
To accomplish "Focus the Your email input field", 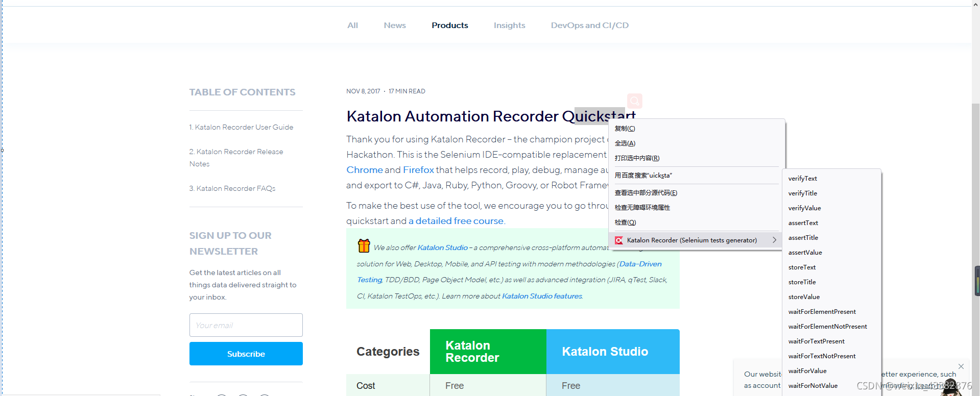I will tap(246, 325).
